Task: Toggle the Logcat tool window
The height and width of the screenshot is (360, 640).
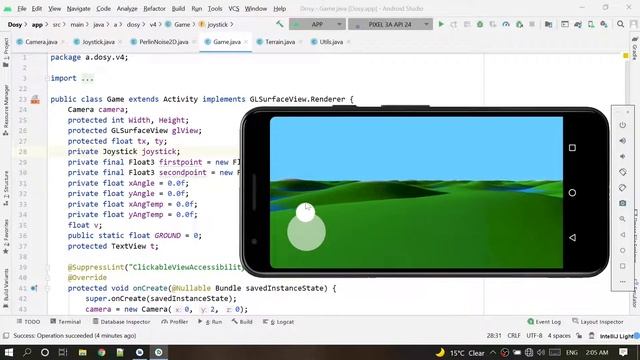Action: click(x=279, y=322)
